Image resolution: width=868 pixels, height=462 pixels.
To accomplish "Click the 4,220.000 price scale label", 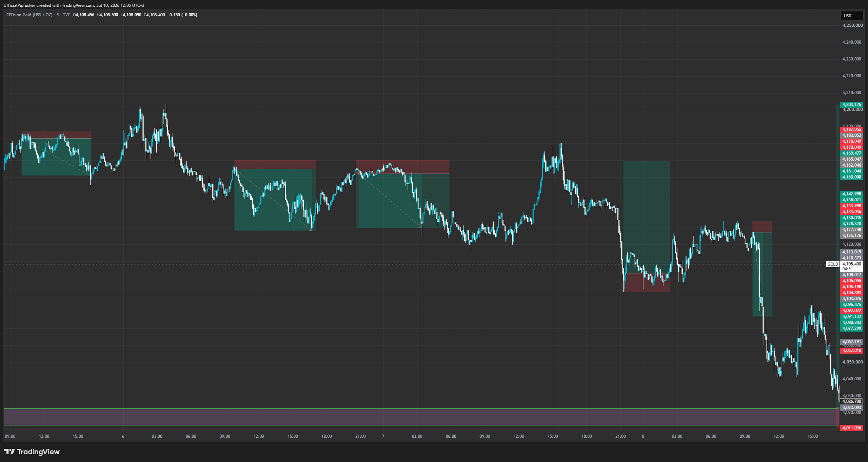I will click(852, 76).
